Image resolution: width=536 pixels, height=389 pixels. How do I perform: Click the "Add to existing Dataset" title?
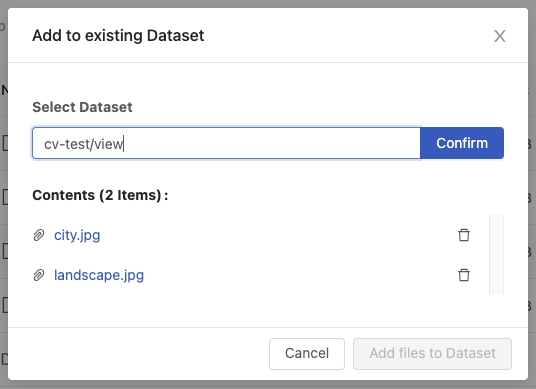118,36
